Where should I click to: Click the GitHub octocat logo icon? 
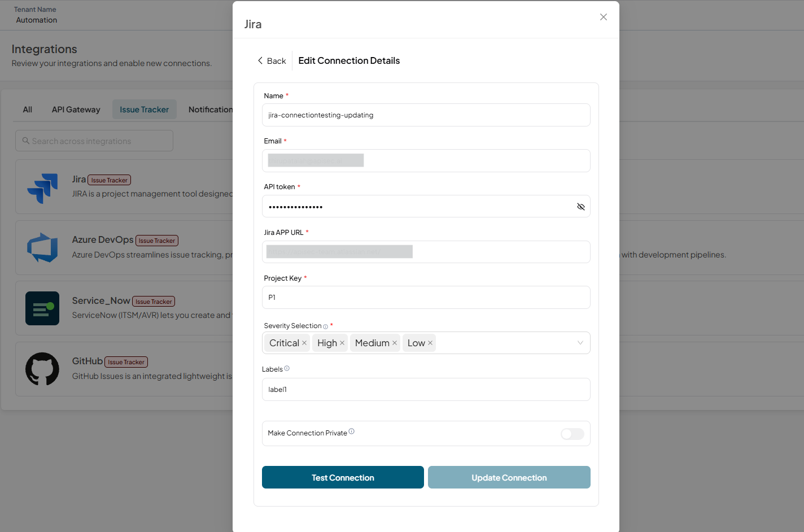42,369
